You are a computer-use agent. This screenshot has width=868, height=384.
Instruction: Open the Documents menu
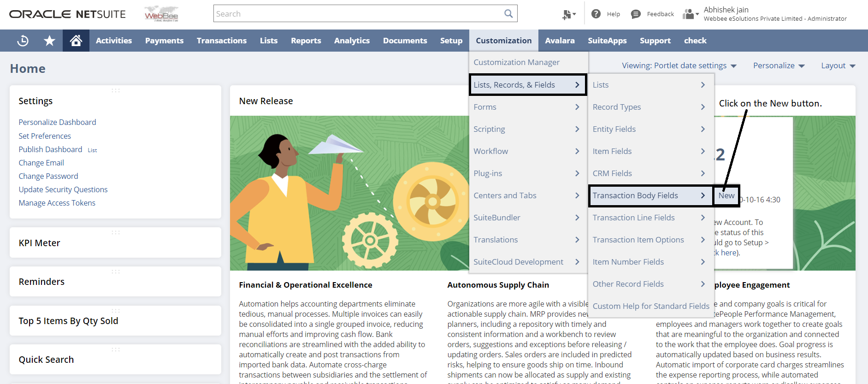[405, 41]
